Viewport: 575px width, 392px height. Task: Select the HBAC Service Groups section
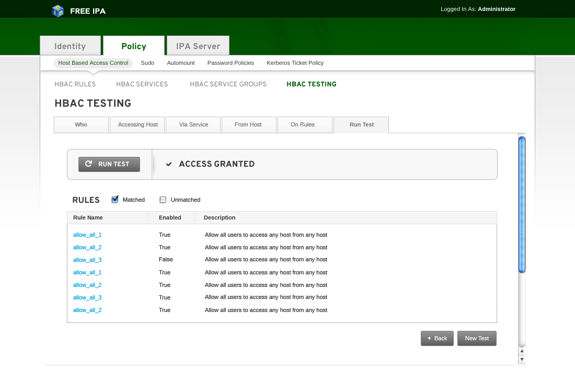click(x=228, y=84)
